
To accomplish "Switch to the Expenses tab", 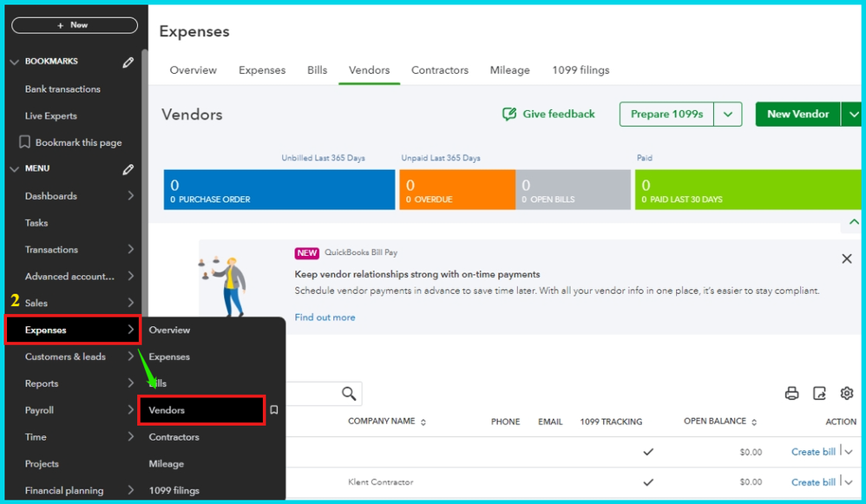I will pos(262,70).
